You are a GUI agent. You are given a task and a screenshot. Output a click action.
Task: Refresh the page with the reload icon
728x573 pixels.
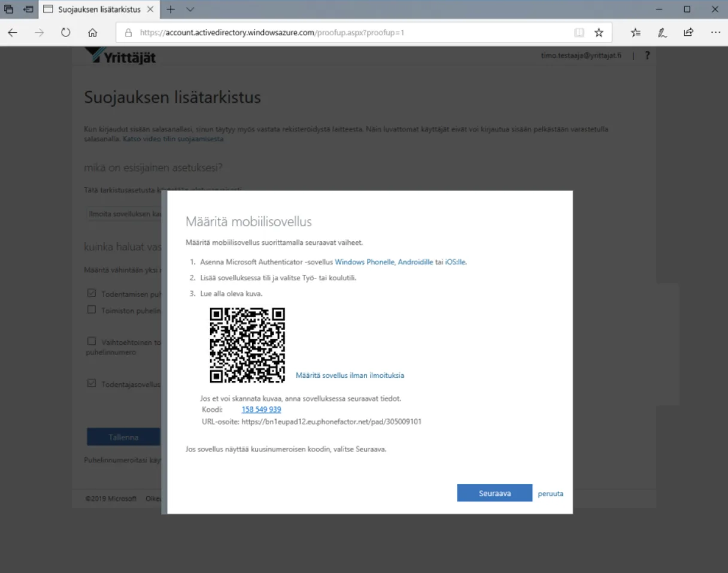coord(66,33)
